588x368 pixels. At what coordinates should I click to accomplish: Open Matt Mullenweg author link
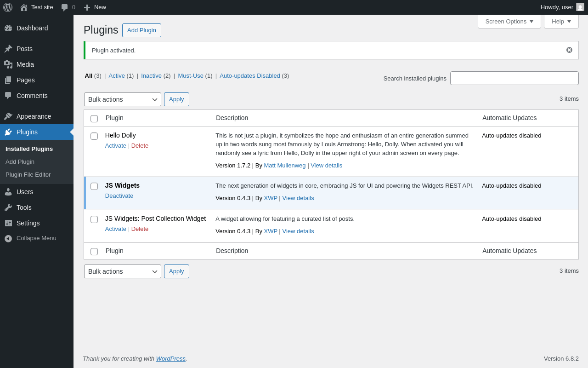(x=285, y=166)
